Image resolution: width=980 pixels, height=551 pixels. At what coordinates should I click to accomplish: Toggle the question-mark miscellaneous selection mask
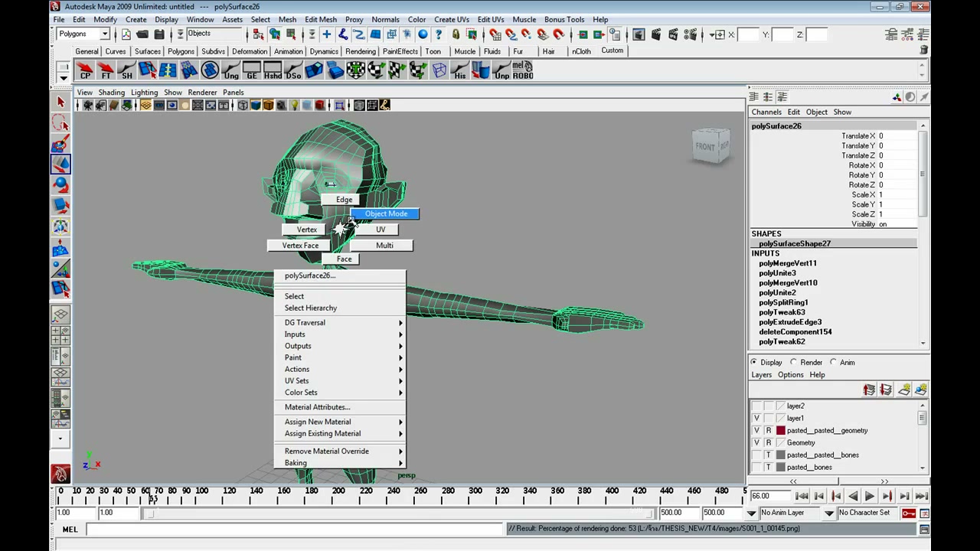click(439, 34)
